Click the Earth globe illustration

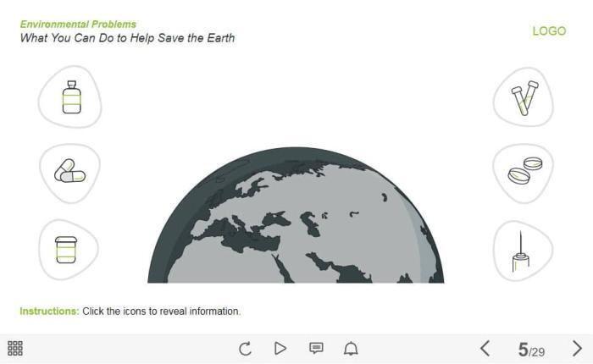tap(296, 215)
